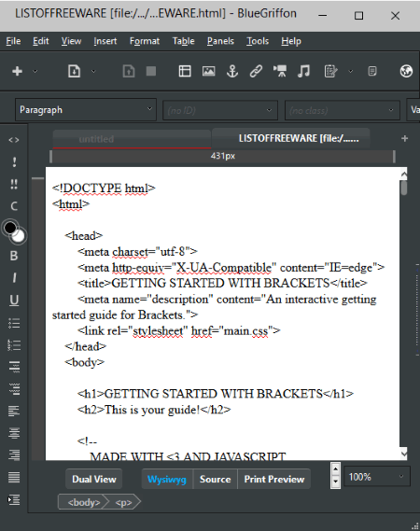The width and height of the screenshot is (420, 531).
Task: Insert a video using the camera icon
Action: (280, 71)
